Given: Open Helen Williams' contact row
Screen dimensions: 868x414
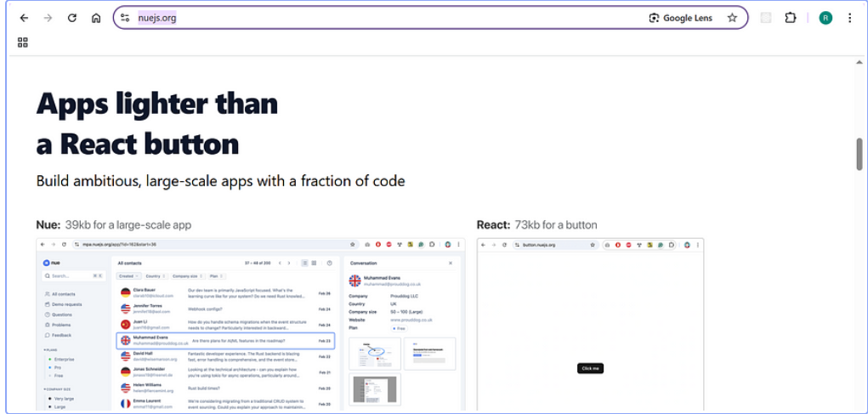Looking at the screenshot, I should pos(225,388).
